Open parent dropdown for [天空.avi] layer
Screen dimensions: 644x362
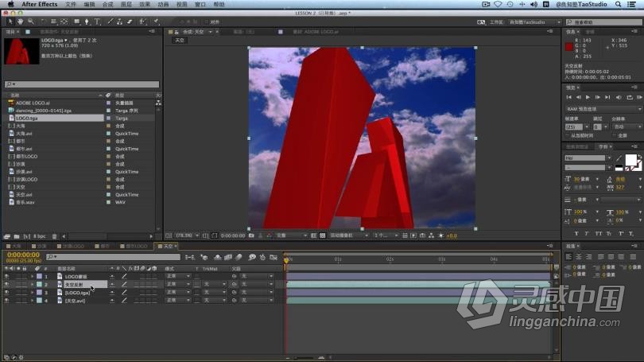[257, 301]
